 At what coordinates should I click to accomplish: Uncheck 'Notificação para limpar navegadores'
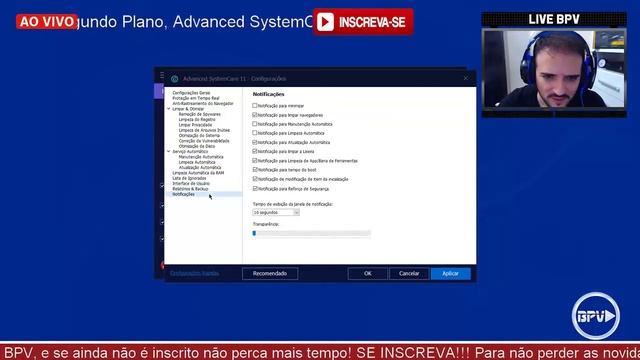click(x=255, y=115)
